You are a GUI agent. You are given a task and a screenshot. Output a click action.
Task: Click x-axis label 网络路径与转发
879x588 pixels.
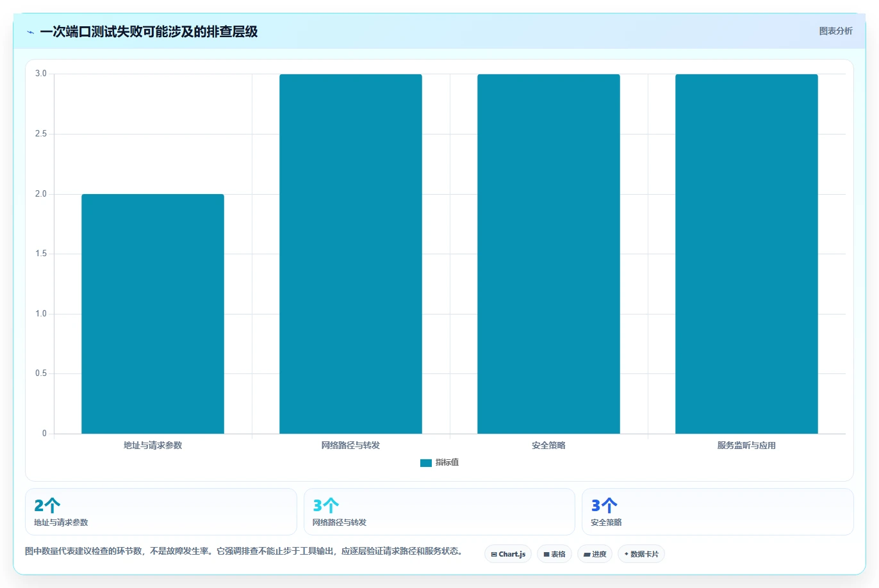[350, 445]
